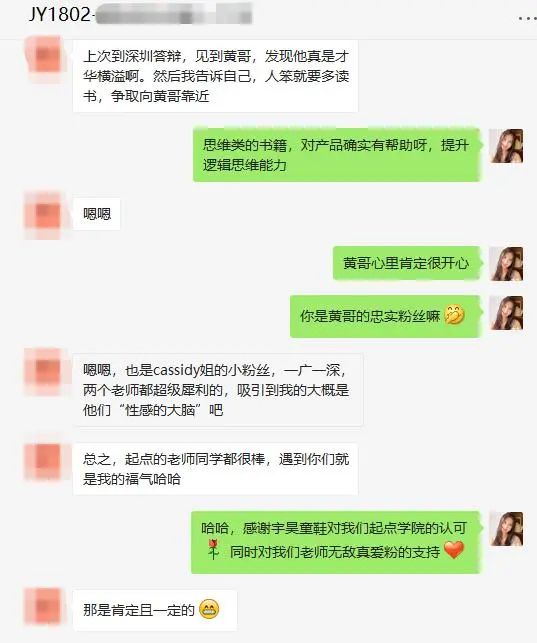Viewport: 537px width, 643px height.
Task: Click the red heart emoji after 真爱粉的支持
Action: tap(454, 550)
